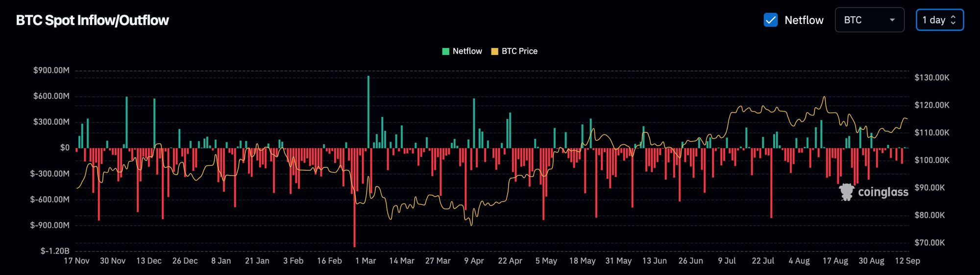The width and height of the screenshot is (980, 275).
Task: Click the up/down arrows on the 1 day selector
Action: (953, 20)
